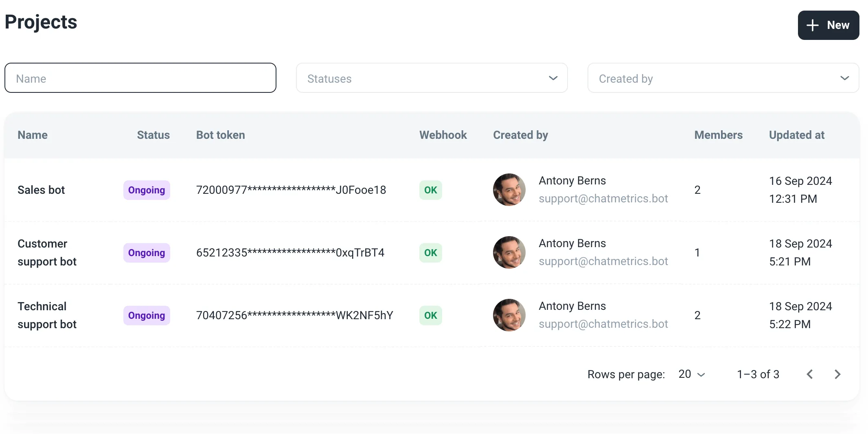Viewport: 868px width, 434px height.
Task: Focus the Name search field
Action: point(140,78)
